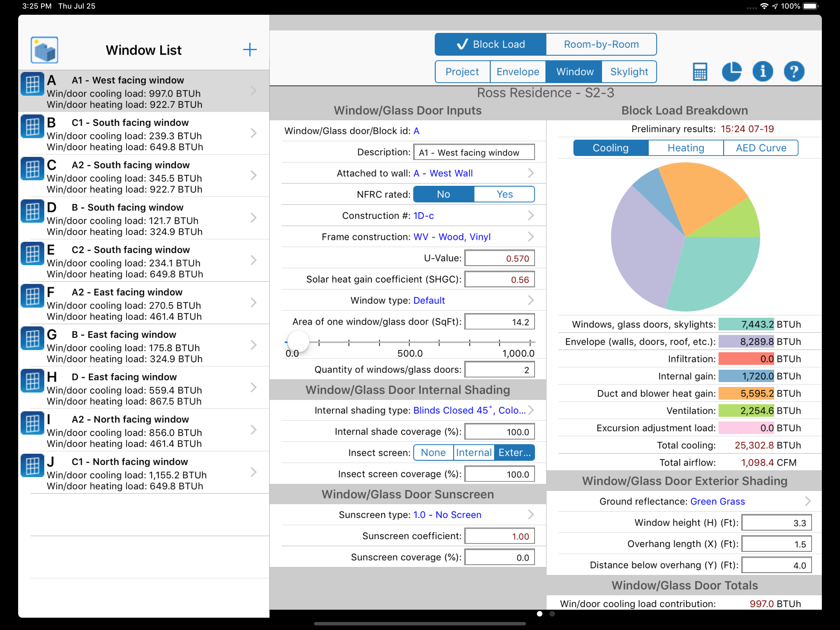Screen dimensions: 840x630
Task: Add a new window with plus icon
Action: pyautogui.click(x=249, y=50)
